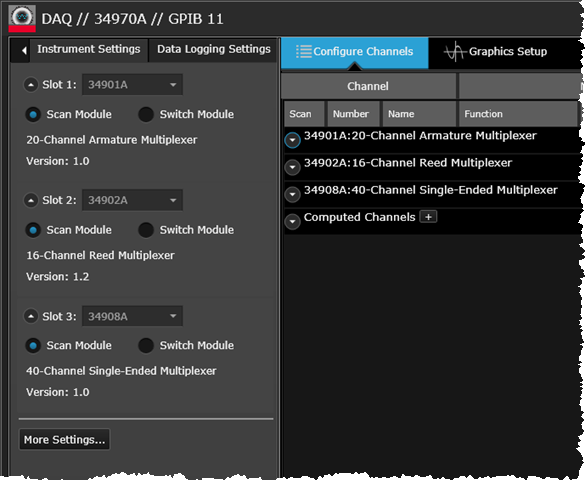Click the Function column header

point(518,114)
